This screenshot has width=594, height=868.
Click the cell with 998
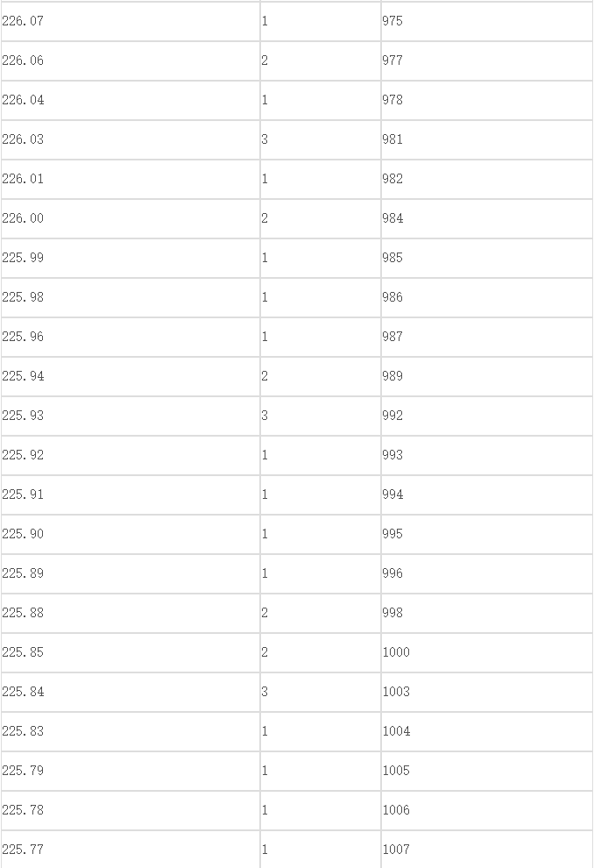point(487,613)
